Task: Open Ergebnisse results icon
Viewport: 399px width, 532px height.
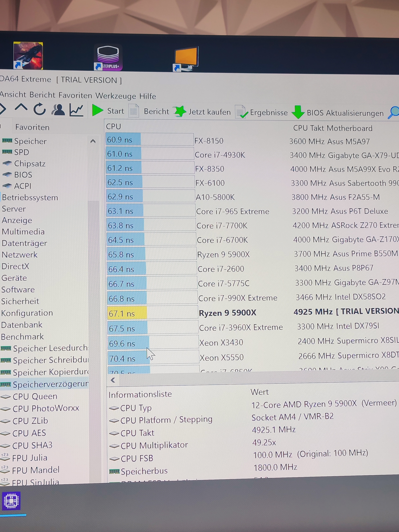Action: click(241, 112)
